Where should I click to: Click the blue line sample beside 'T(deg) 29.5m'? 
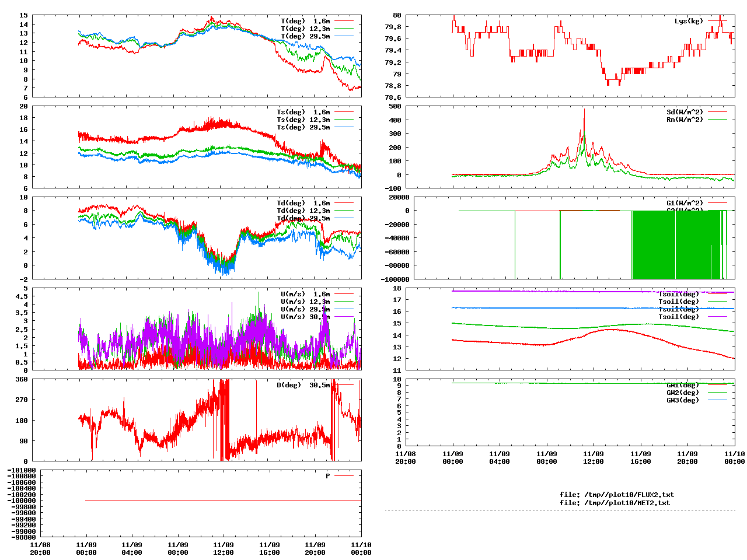click(x=344, y=36)
